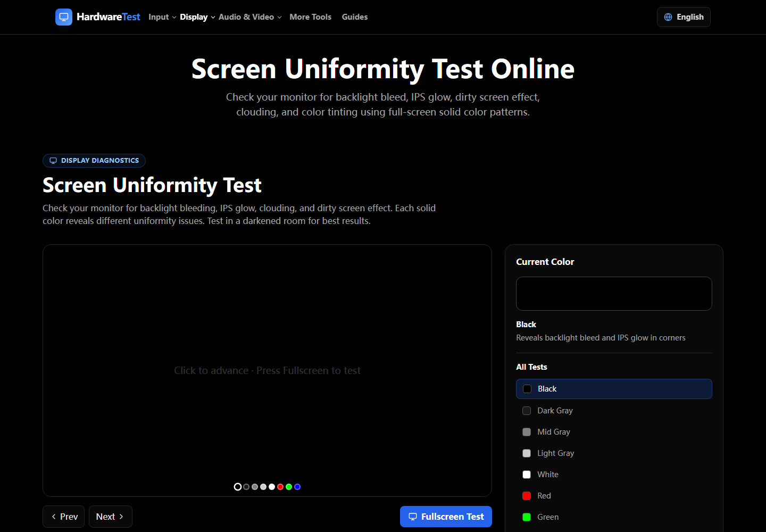766x532 pixels.
Task: Click the HardwareTest monitor logo icon
Action: (x=64, y=17)
